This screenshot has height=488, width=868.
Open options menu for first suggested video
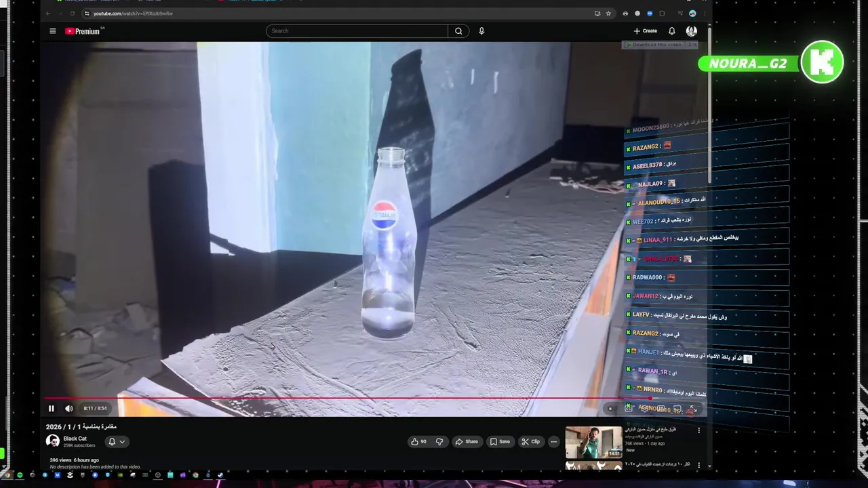click(698, 430)
